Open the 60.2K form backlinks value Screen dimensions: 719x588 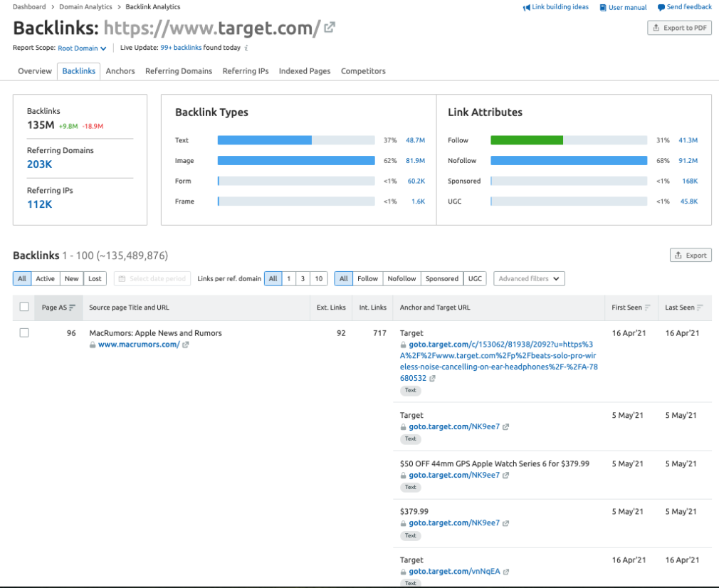click(416, 182)
